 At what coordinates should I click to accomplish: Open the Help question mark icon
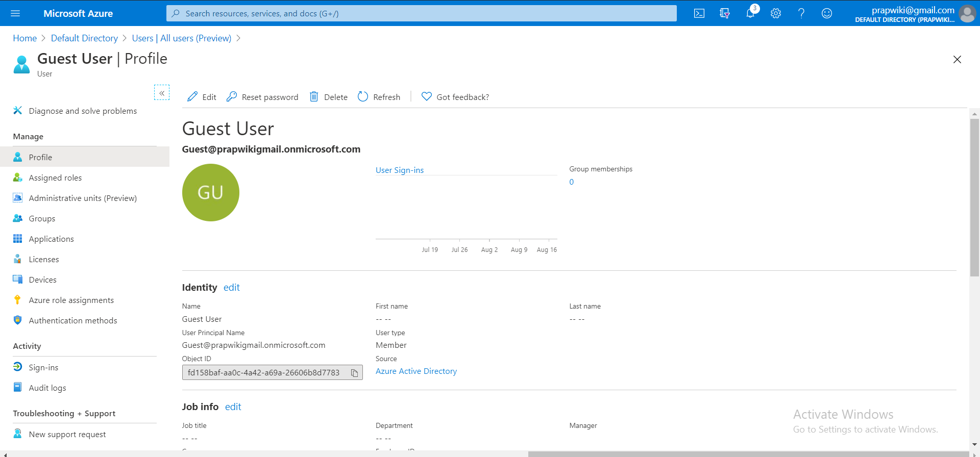(x=801, y=13)
